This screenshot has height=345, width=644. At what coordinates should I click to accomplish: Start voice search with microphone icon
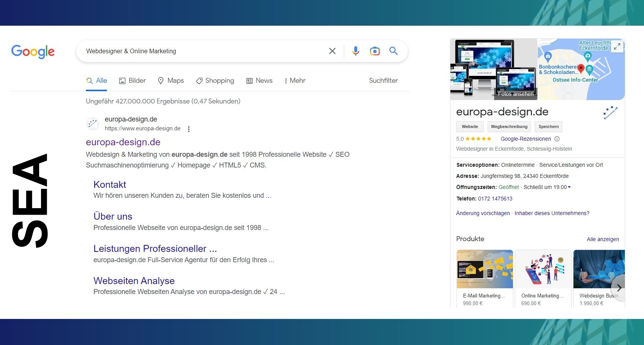[356, 51]
